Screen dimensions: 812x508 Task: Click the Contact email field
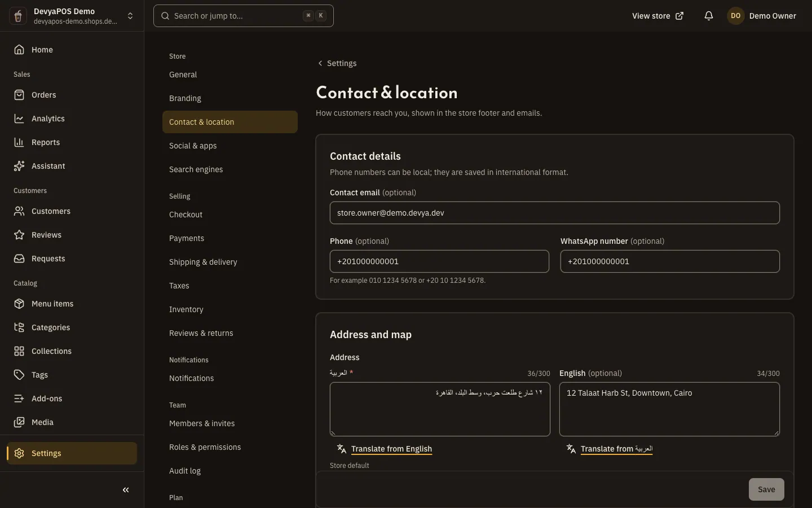pos(555,213)
